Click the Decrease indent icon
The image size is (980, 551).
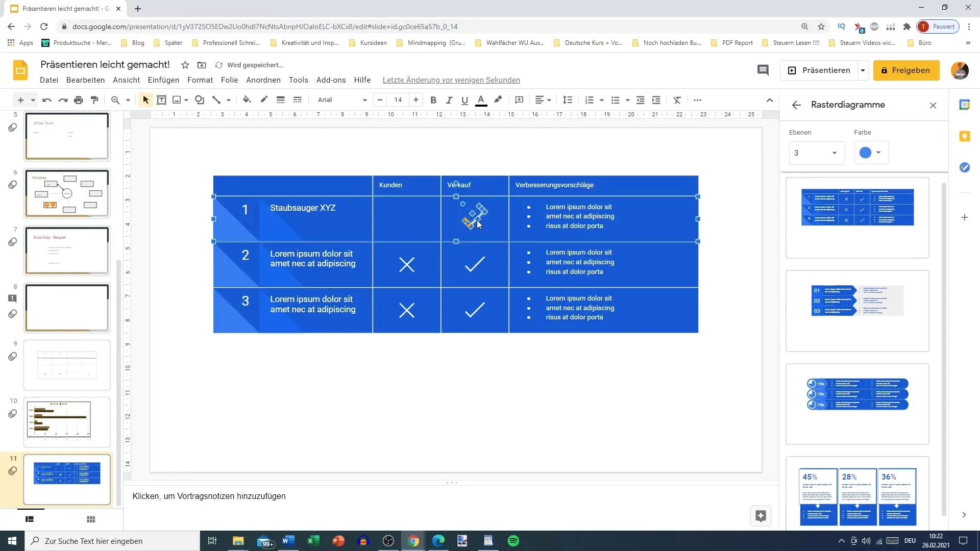point(641,100)
